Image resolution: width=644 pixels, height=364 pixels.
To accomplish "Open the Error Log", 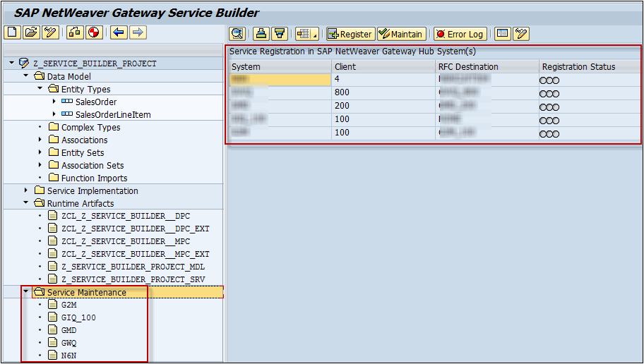I will pos(460,34).
